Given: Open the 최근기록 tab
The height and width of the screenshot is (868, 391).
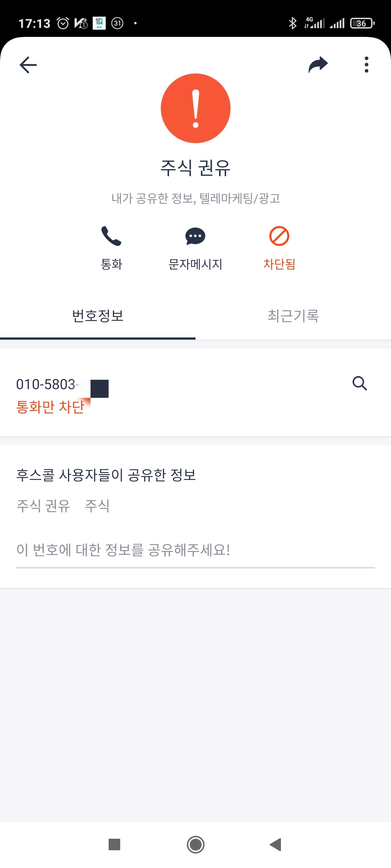Looking at the screenshot, I should point(293,316).
